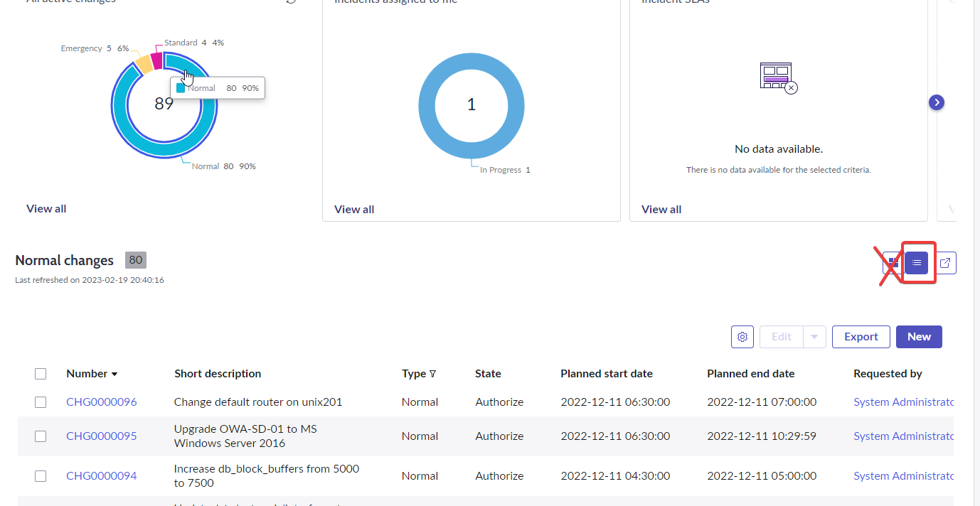Create a new change with the New button

918,337
